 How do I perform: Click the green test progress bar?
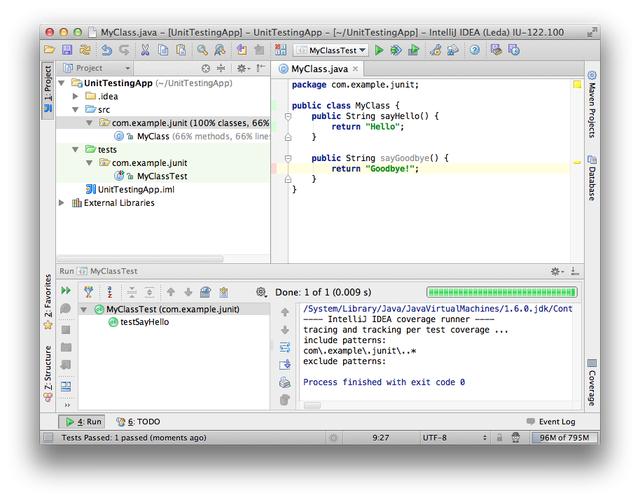tap(502, 292)
